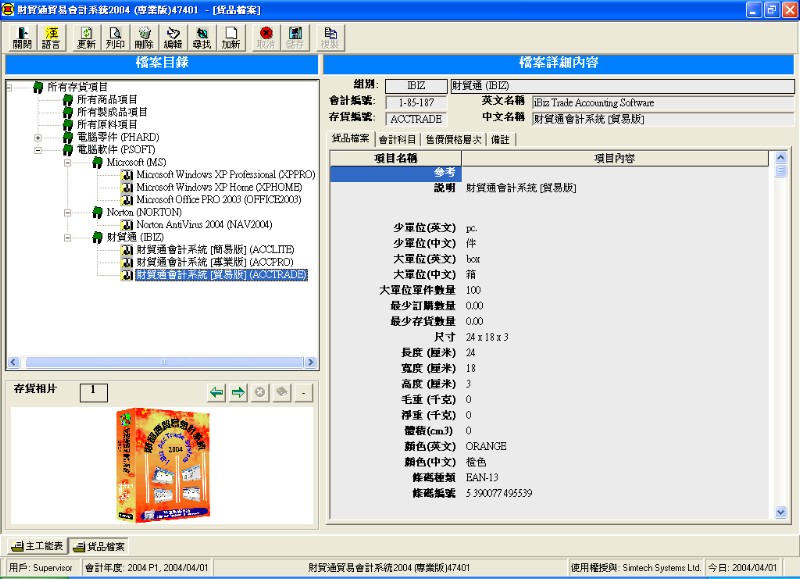Switch to the 貨品檔案 detail tab
This screenshot has width=800, height=579.
[351, 139]
